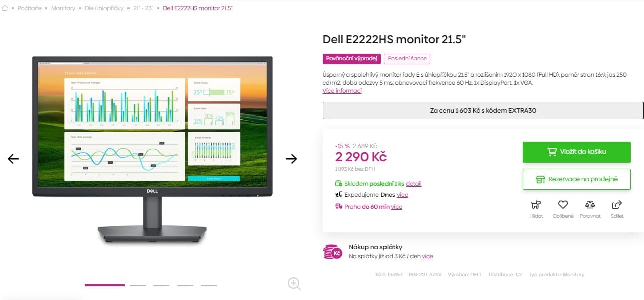Screen dimensions: 644x300
Task: Zoom product image with magnifier icon
Action: (294, 284)
